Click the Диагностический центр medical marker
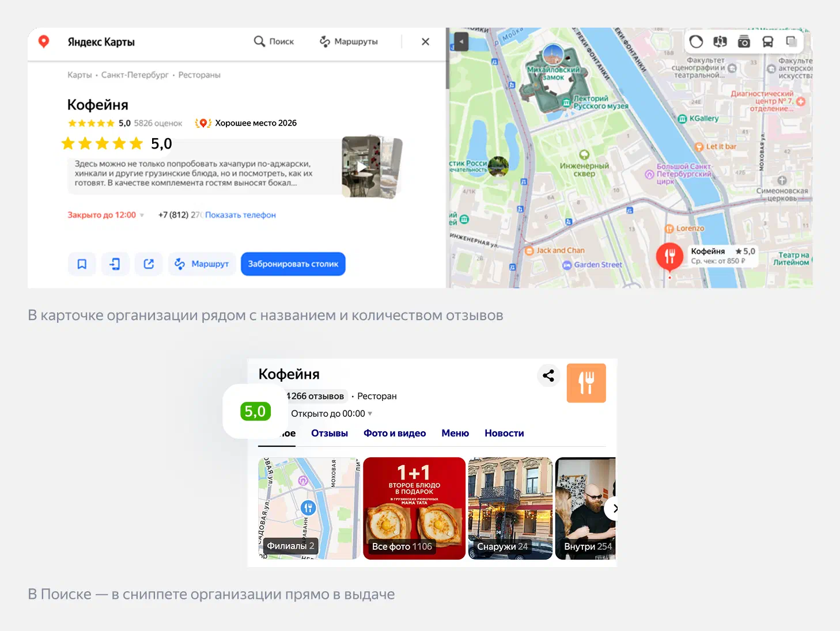Image resolution: width=840 pixels, height=631 pixels. pyautogui.click(x=800, y=101)
